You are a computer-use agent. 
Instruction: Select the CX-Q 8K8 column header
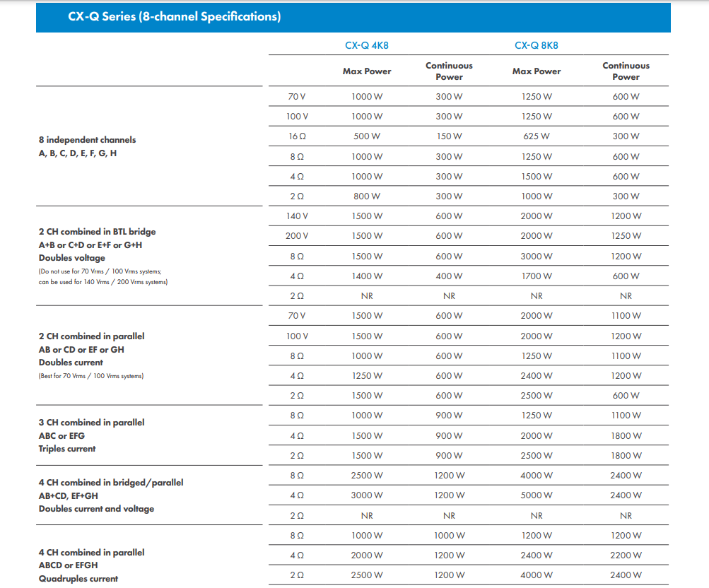coord(537,45)
